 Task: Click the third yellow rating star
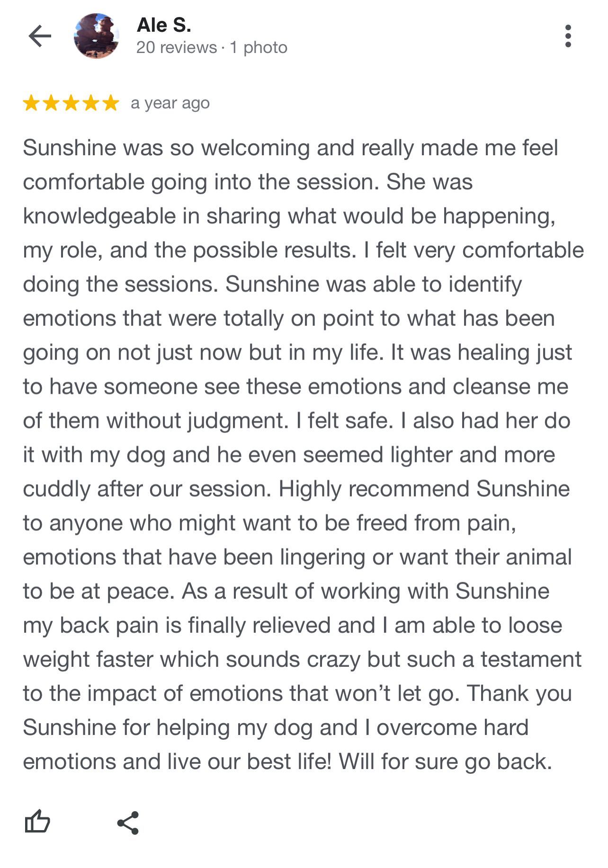coord(71,103)
